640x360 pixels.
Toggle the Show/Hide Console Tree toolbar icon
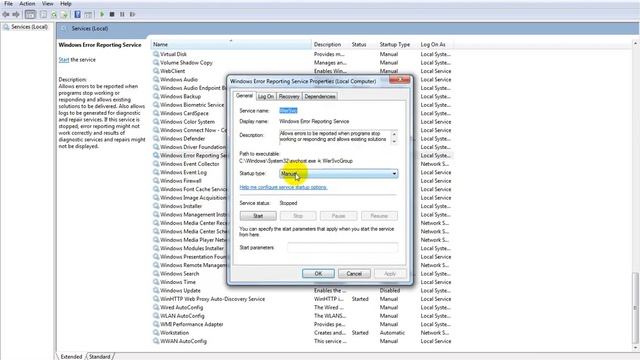pyautogui.click(x=30, y=14)
